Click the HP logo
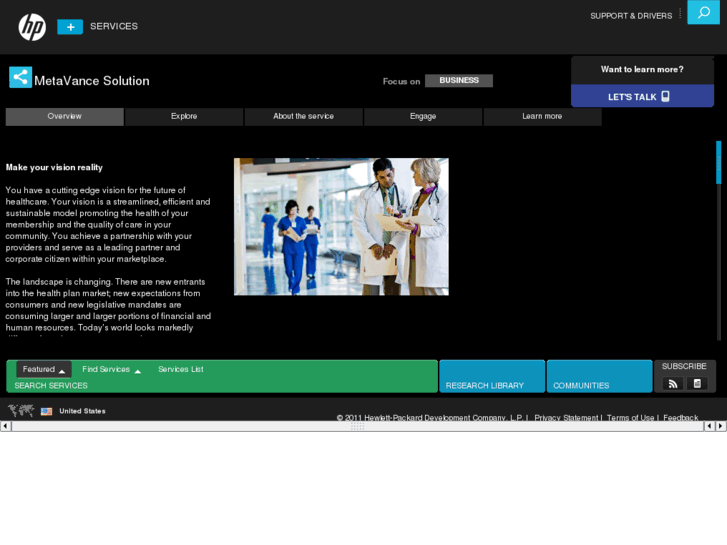The image size is (727, 545). pos(32,27)
